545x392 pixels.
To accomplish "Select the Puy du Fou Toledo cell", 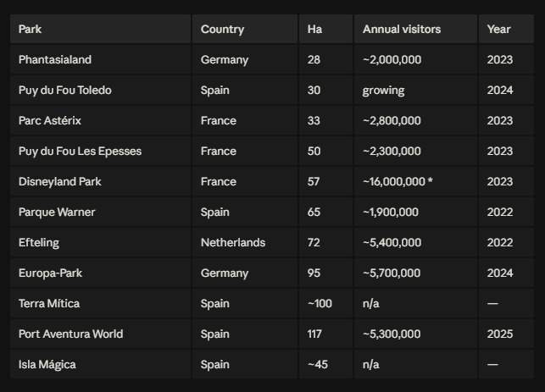I will [101, 91].
